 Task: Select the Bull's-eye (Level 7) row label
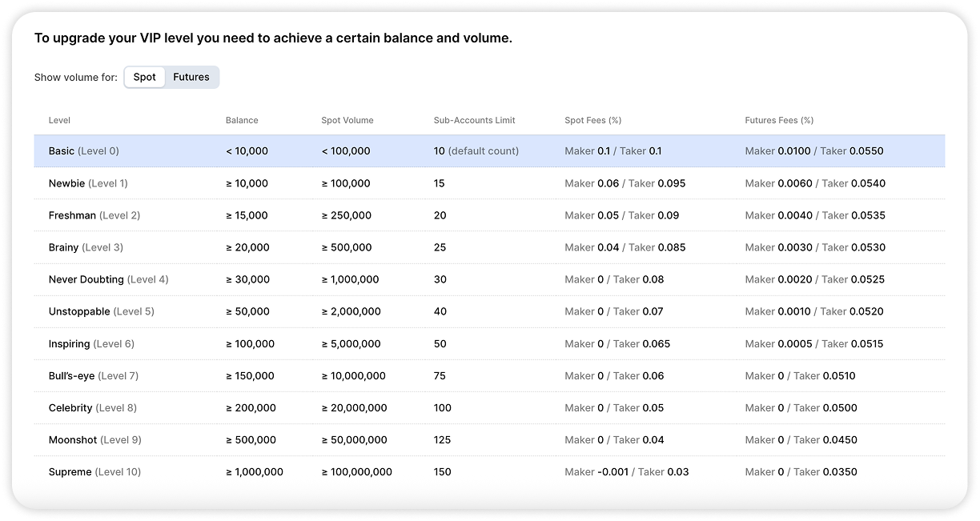pos(94,375)
